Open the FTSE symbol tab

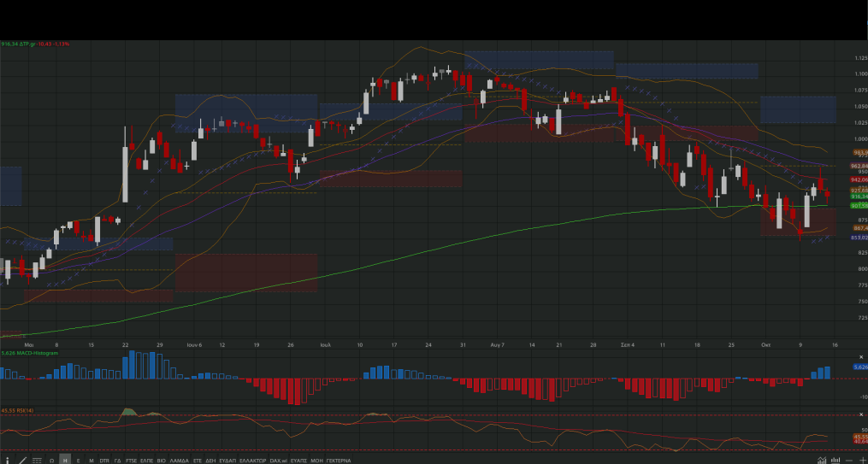131,460
